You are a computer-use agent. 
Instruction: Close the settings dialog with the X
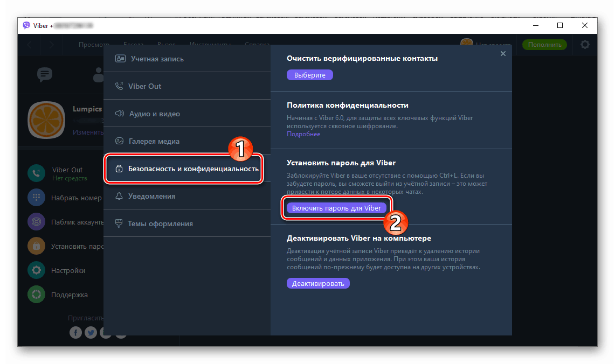click(503, 54)
